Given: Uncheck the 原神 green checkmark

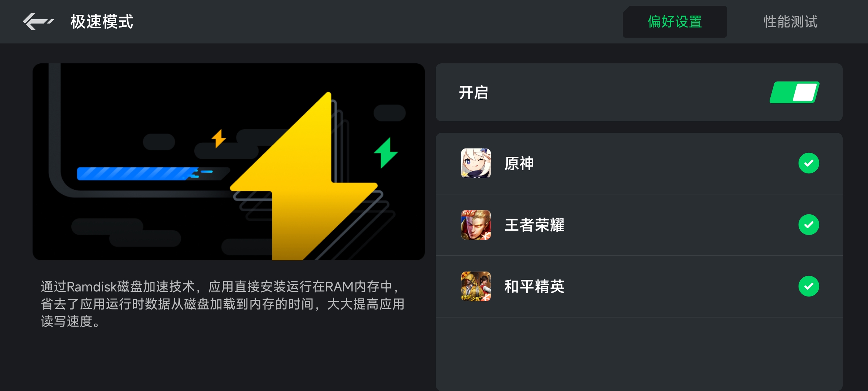Looking at the screenshot, I should (809, 163).
